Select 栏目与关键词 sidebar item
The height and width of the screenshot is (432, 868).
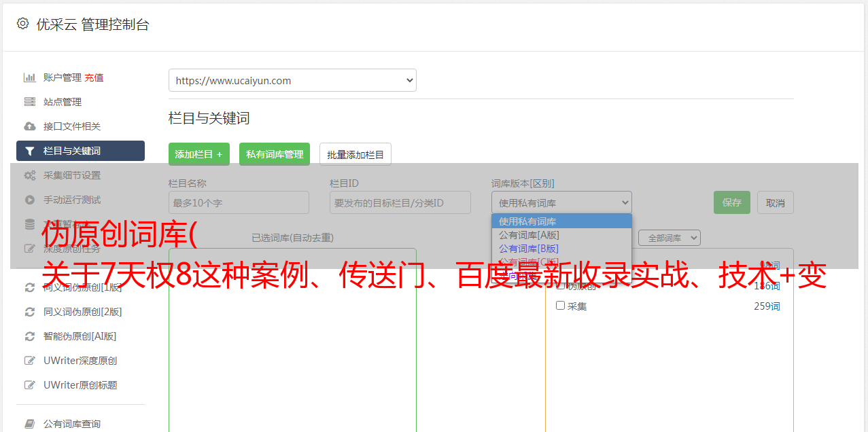(x=80, y=151)
